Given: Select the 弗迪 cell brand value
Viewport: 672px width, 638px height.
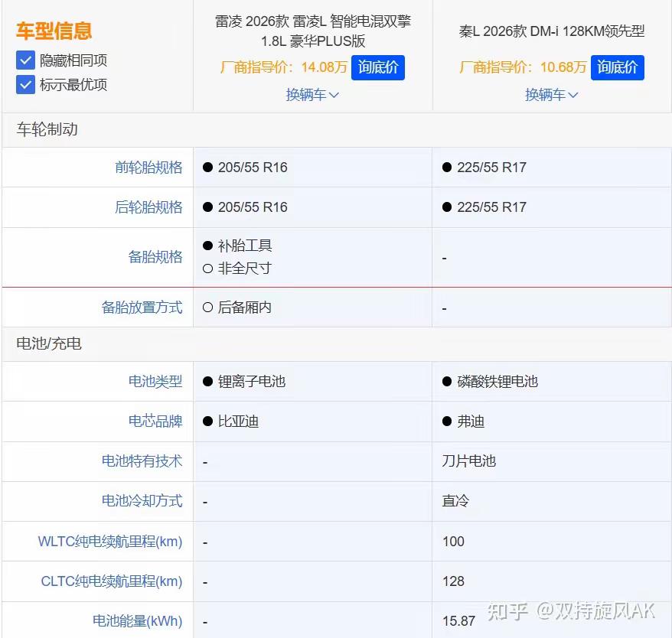Looking at the screenshot, I should click(x=471, y=422).
